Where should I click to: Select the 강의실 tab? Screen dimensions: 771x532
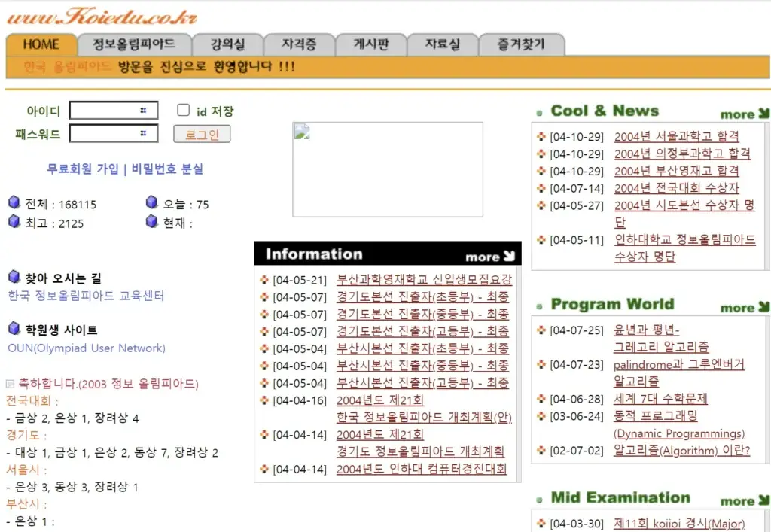(x=228, y=44)
